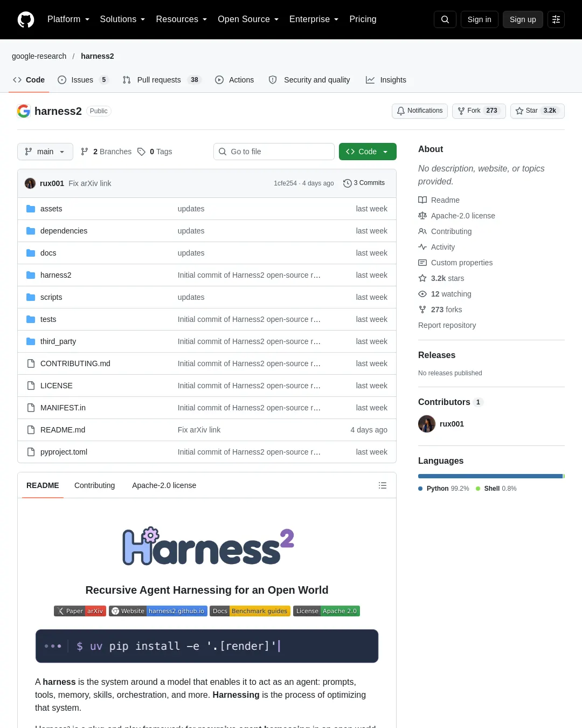Image resolution: width=582 pixels, height=728 pixels.
Task: View the 2 Branches link
Action: coord(106,152)
